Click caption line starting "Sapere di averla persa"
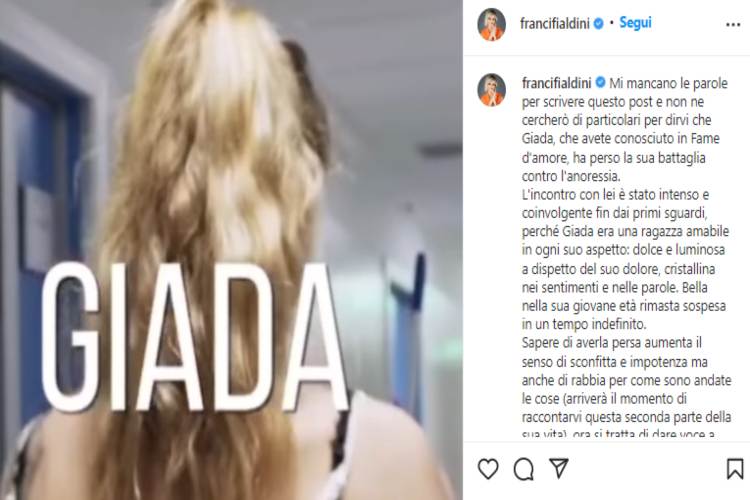Image resolution: width=750 pixels, height=500 pixels. (x=612, y=343)
